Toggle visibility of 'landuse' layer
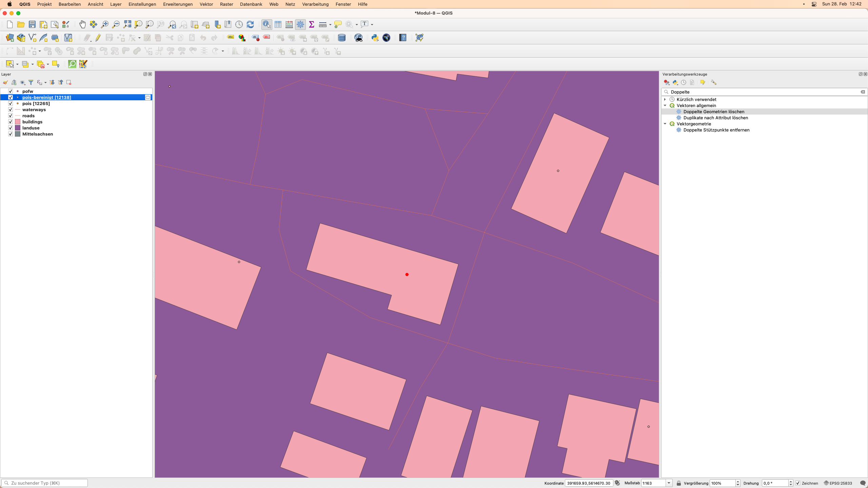The image size is (868, 488). 10,127
